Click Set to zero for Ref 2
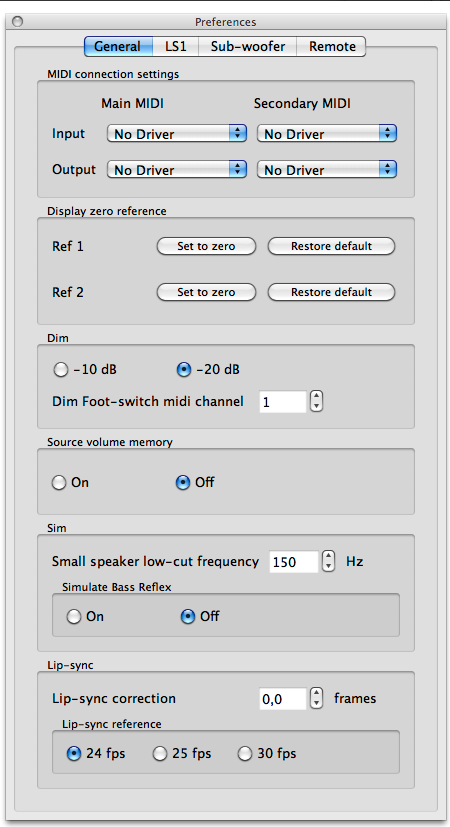 tap(206, 292)
